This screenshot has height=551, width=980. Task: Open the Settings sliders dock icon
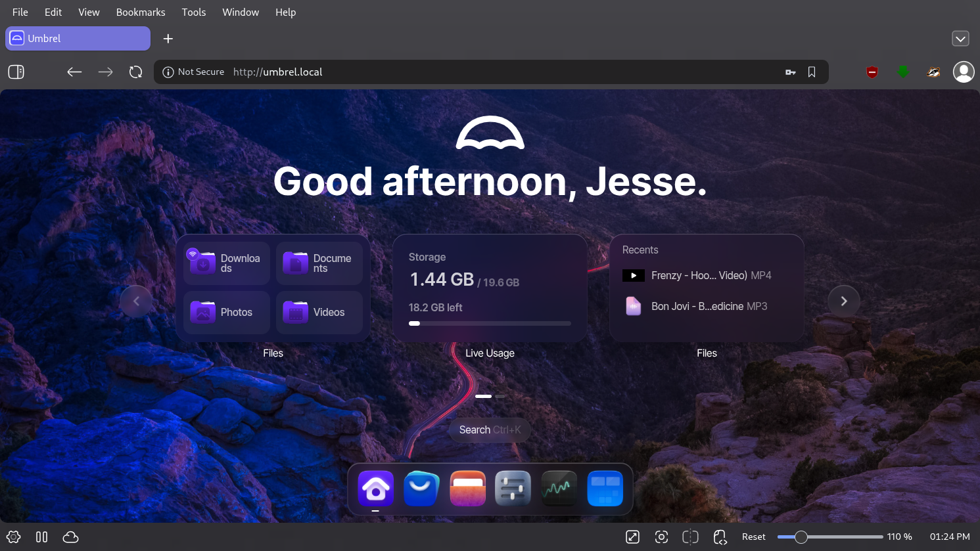pyautogui.click(x=513, y=489)
